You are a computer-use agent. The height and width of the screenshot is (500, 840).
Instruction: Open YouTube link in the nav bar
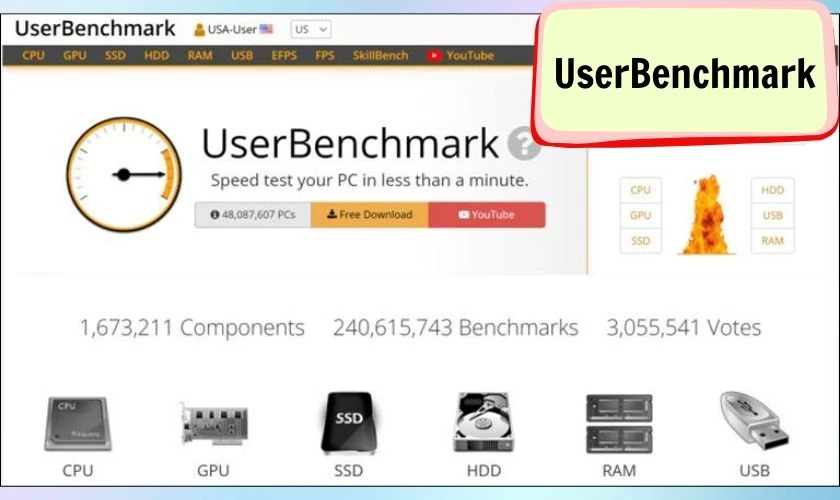point(461,55)
